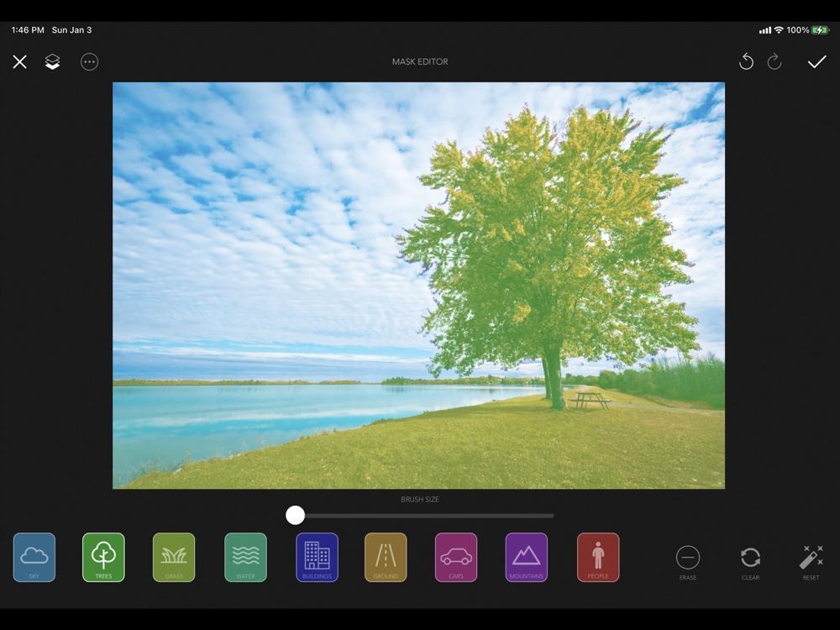The width and height of the screenshot is (840, 630).
Task: Select the People mask category
Action: [598, 557]
